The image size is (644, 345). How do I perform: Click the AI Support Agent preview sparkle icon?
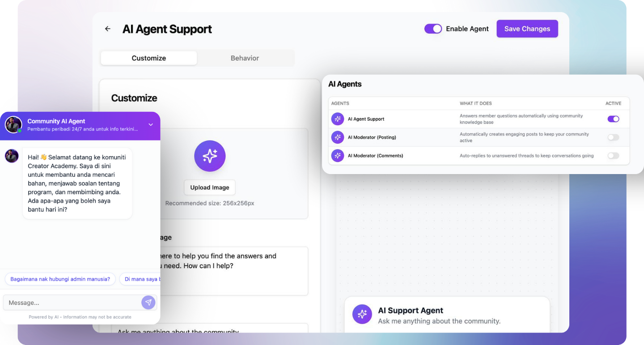(362, 314)
